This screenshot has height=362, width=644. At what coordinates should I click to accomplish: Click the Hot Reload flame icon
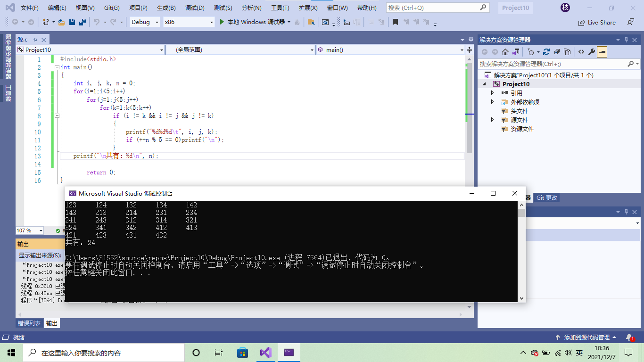(x=297, y=22)
